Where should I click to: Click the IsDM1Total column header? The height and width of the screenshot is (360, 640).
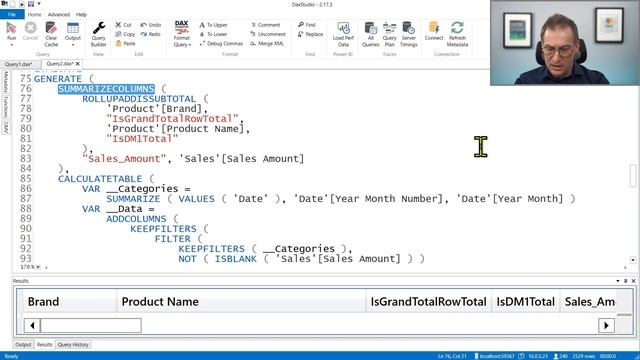526,302
